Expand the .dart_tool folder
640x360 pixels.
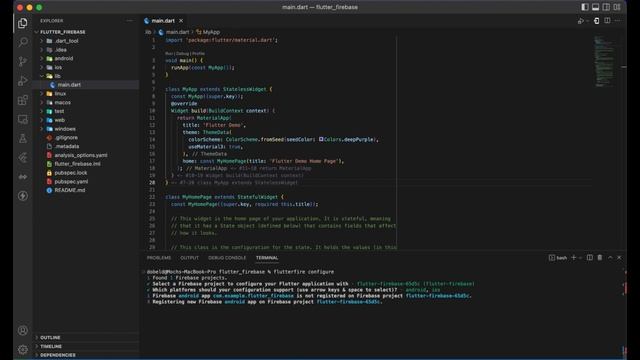point(66,41)
